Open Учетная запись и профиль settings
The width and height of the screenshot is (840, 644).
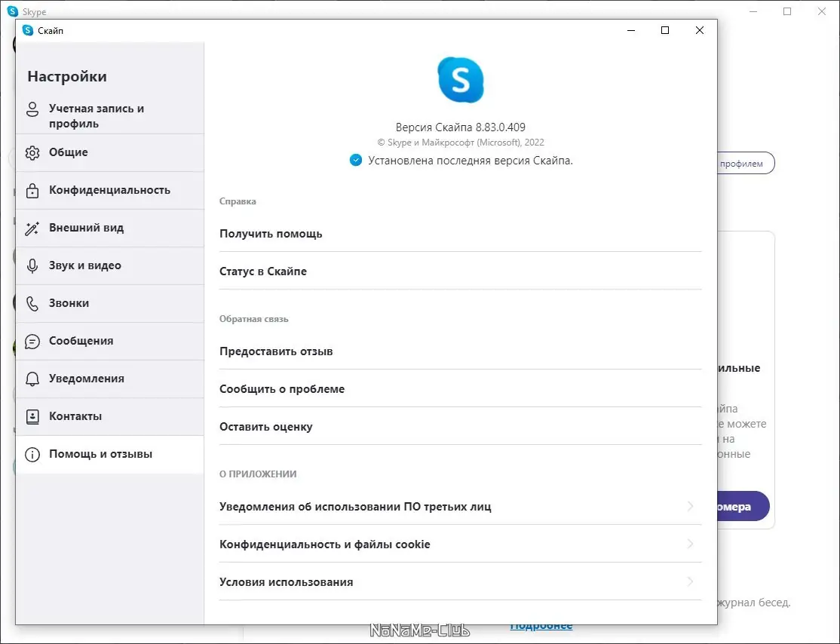click(110, 115)
